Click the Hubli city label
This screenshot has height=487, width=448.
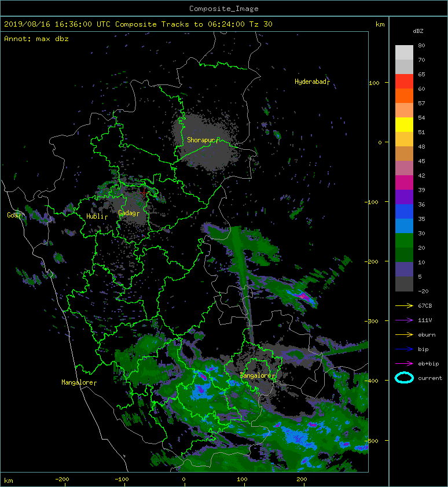click(97, 216)
